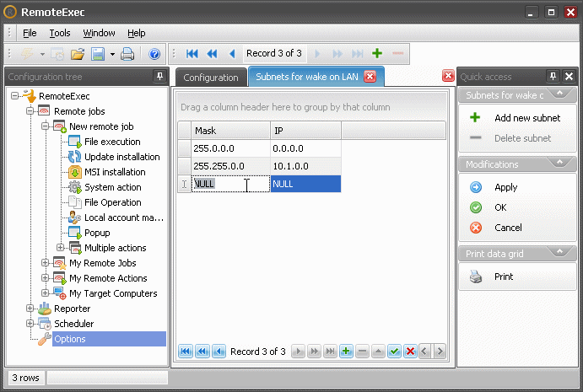Open the dropdown arrow beside the lightning icon
This screenshot has width=583, height=392.
click(x=42, y=54)
